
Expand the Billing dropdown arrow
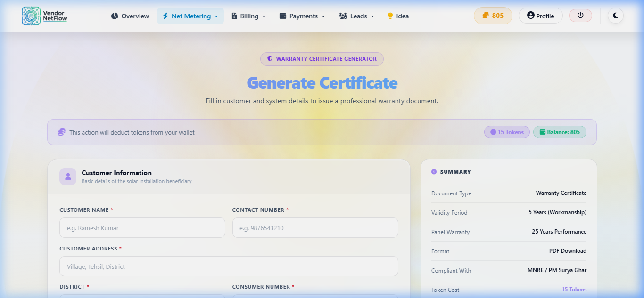[x=264, y=16]
